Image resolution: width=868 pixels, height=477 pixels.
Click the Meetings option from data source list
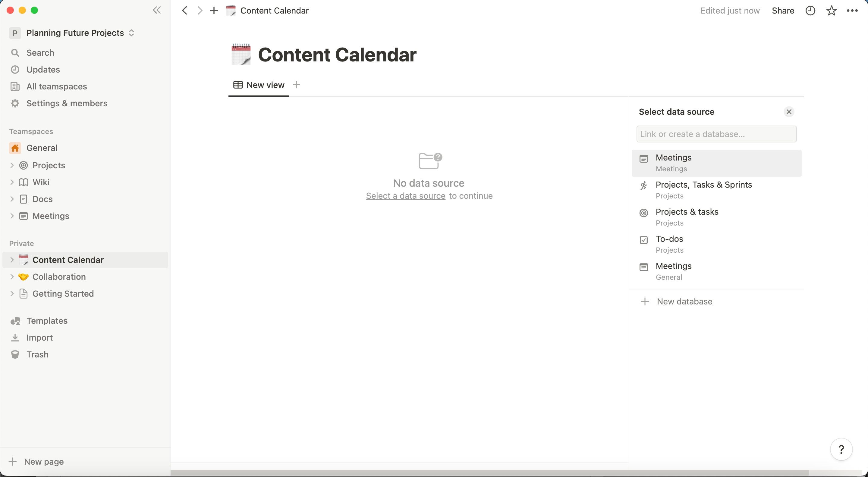pyautogui.click(x=716, y=163)
